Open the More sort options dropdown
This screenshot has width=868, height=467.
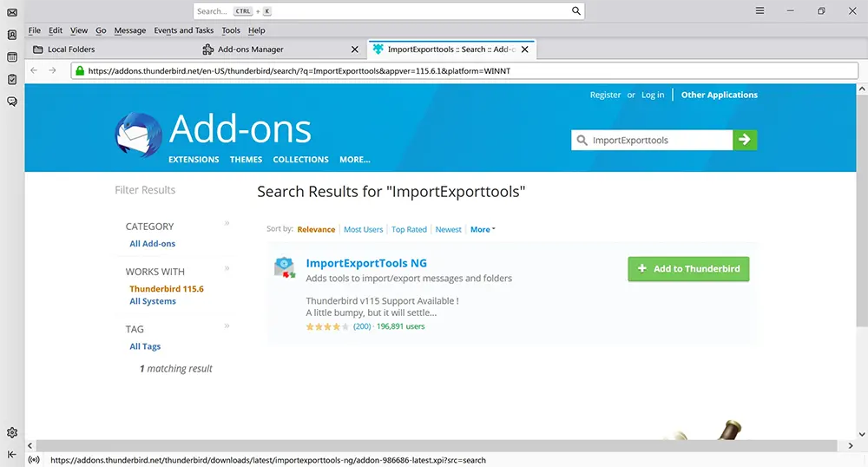click(x=483, y=229)
